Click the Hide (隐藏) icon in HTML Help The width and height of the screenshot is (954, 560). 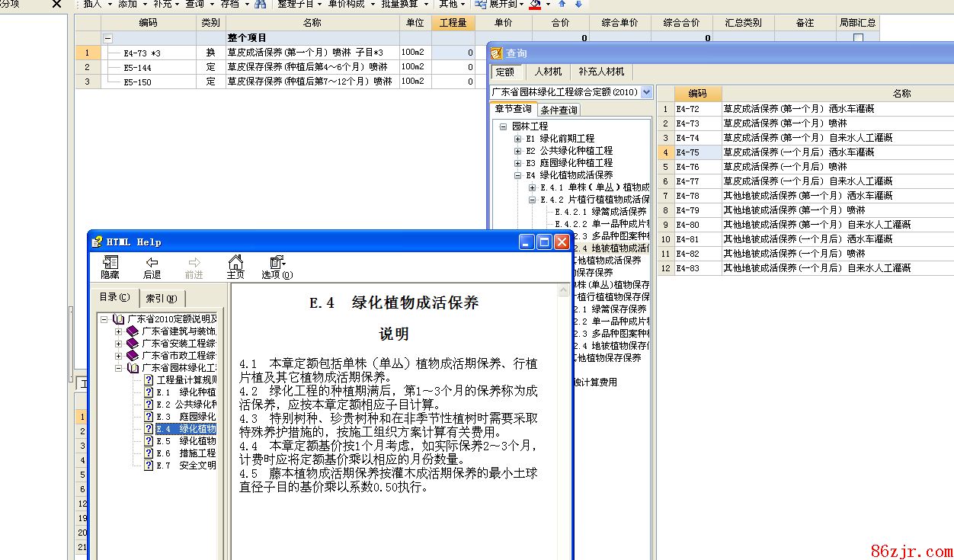[110, 267]
